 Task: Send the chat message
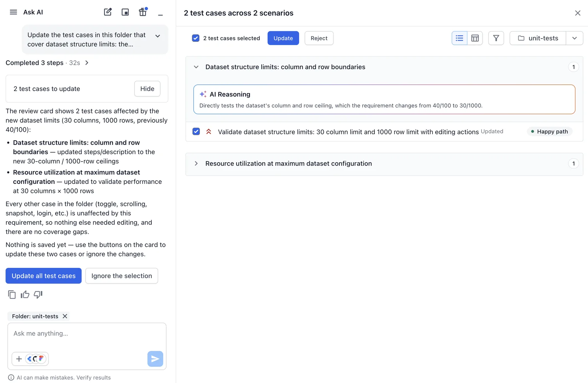155,359
